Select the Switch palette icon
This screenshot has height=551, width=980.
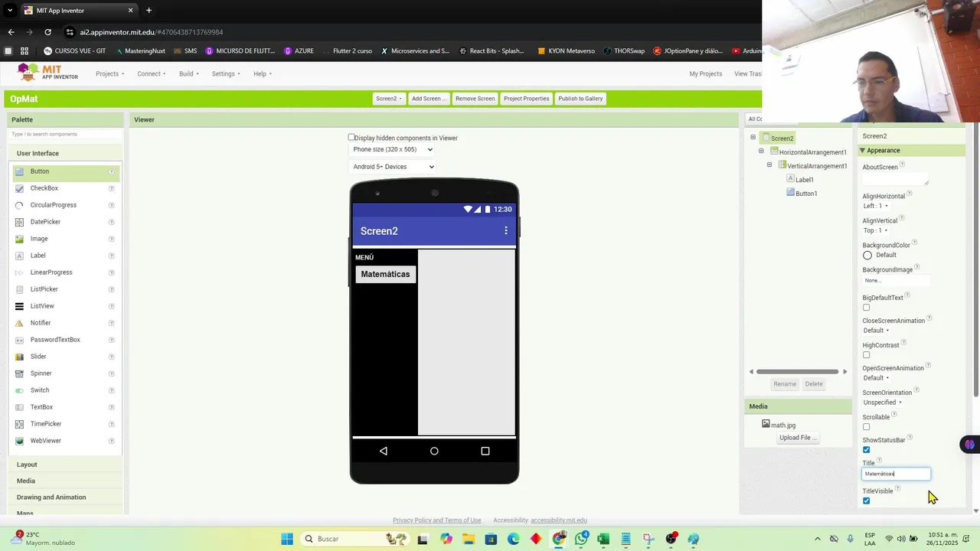pos(20,390)
